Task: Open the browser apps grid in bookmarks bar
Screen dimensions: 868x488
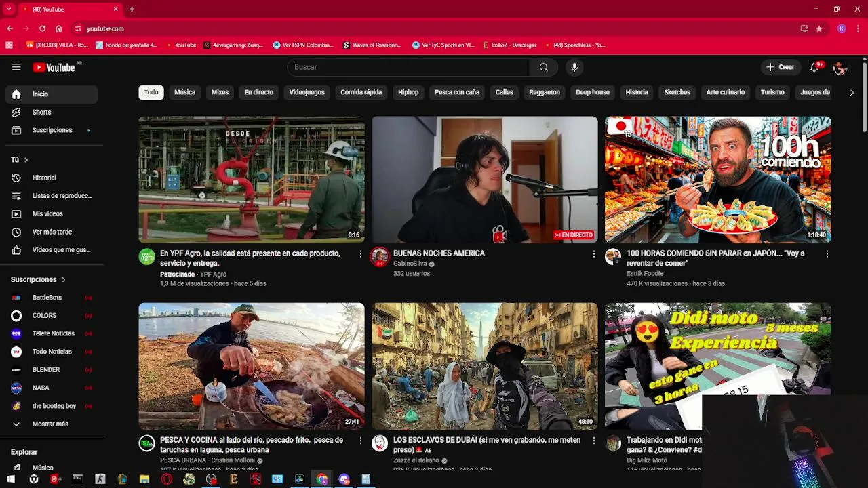Action: (x=9, y=45)
